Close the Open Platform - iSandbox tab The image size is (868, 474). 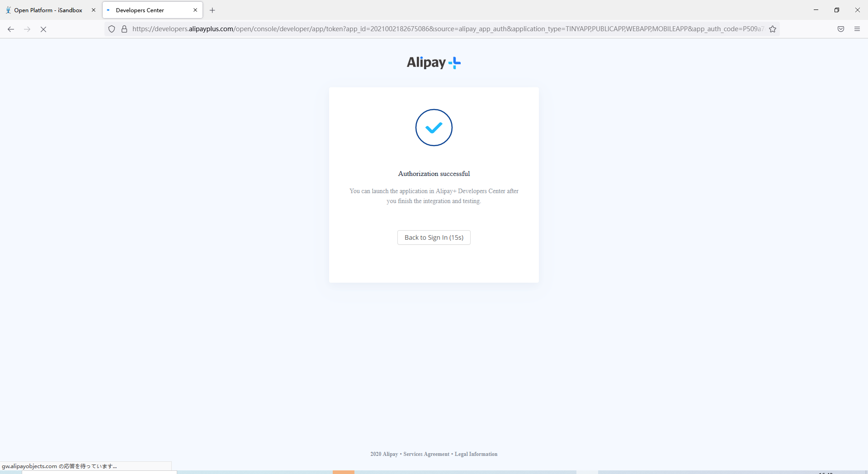94,10
